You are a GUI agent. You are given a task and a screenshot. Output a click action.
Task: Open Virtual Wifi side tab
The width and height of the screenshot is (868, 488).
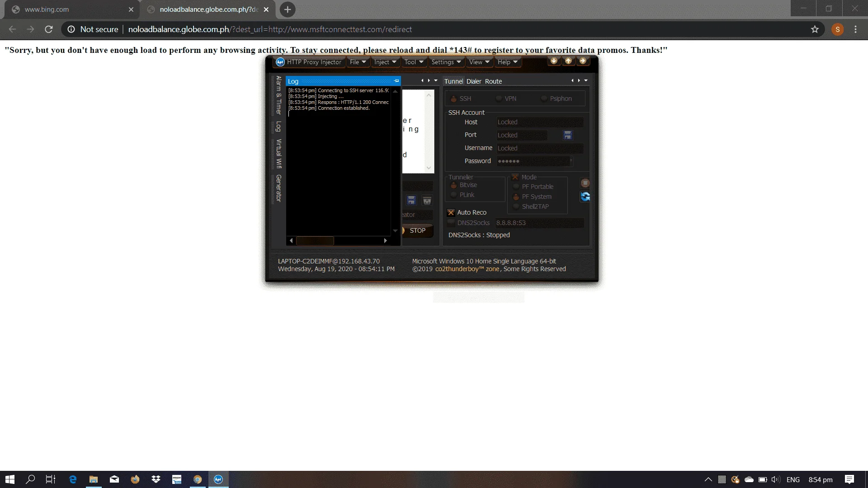pos(278,154)
